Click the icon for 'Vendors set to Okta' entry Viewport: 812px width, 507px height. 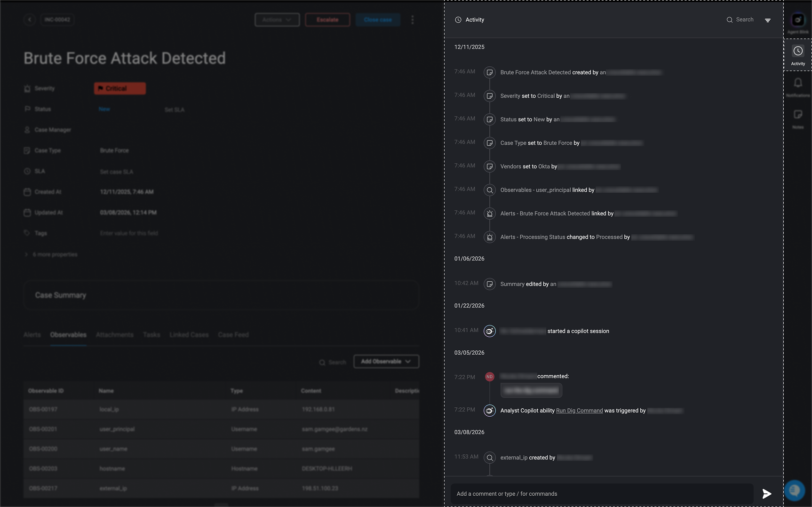click(490, 166)
